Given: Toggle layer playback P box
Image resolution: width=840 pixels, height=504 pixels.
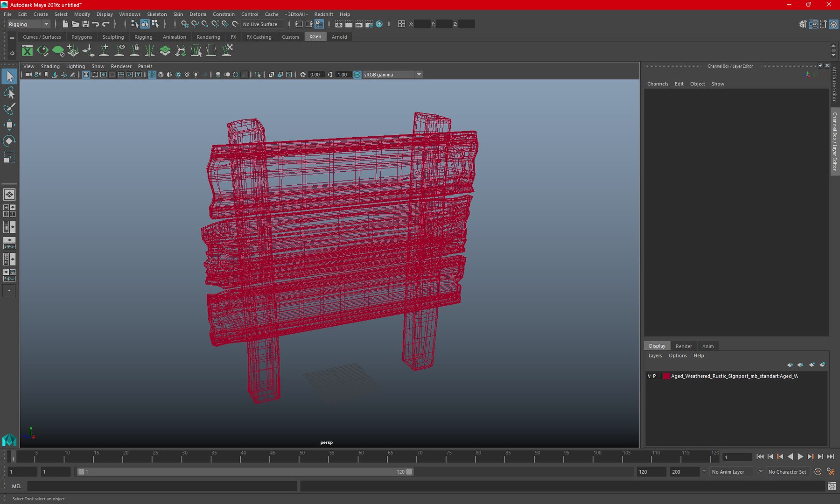Looking at the screenshot, I should coord(654,376).
